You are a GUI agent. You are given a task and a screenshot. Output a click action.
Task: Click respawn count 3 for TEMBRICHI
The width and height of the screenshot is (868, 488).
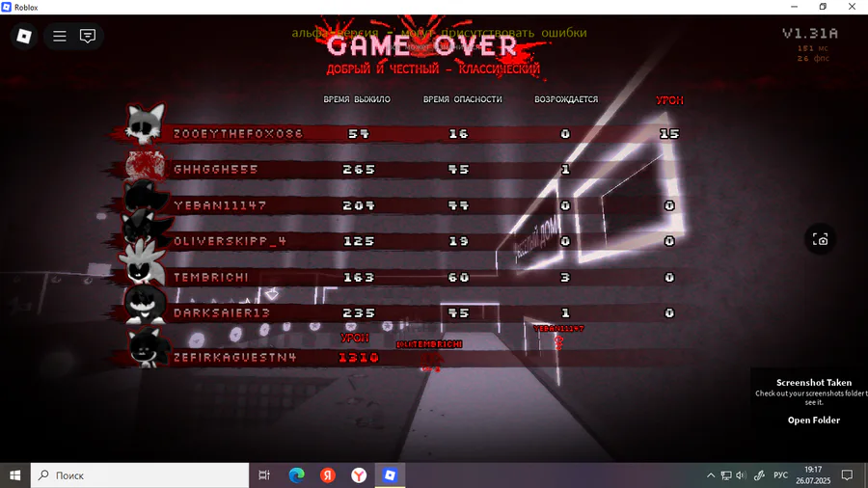(564, 277)
